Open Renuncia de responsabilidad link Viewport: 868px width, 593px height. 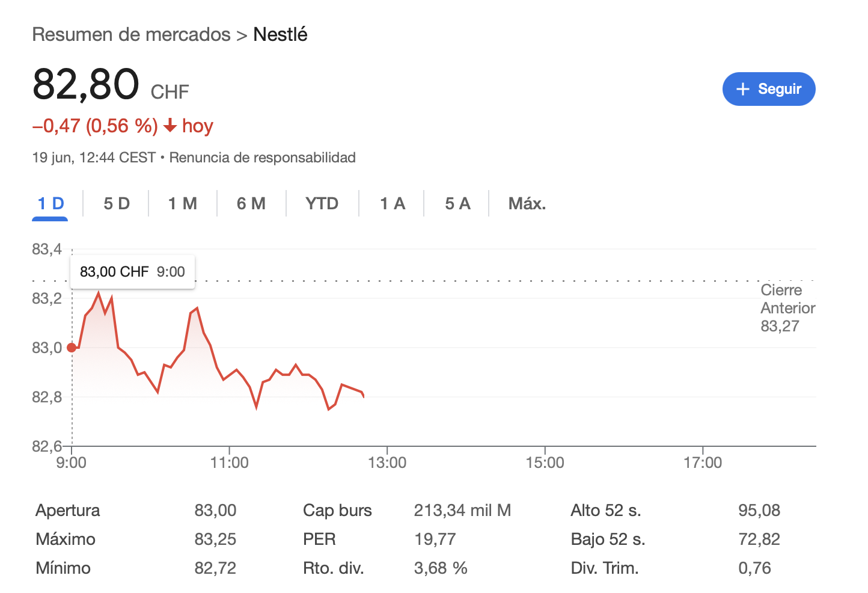[262, 158]
